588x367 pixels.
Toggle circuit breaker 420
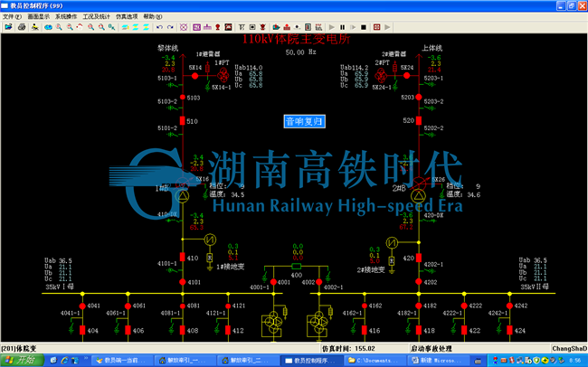pos(419,258)
